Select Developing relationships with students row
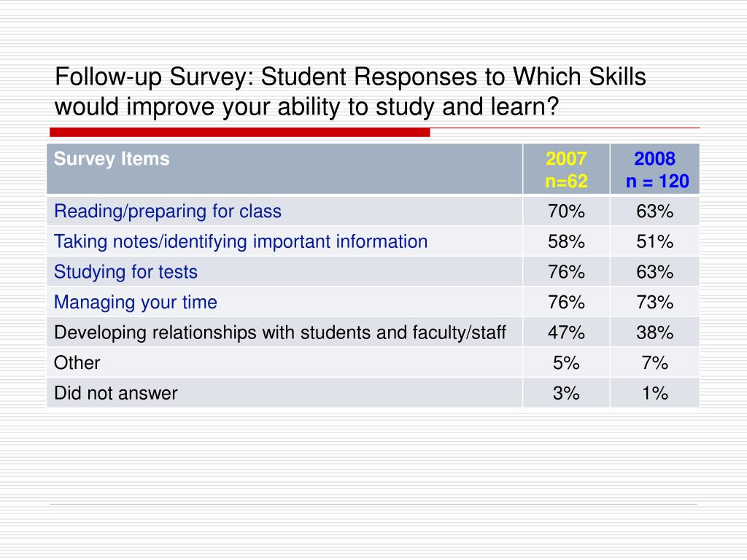This screenshot has height=560, width=747. pyautogui.click(x=373, y=332)
